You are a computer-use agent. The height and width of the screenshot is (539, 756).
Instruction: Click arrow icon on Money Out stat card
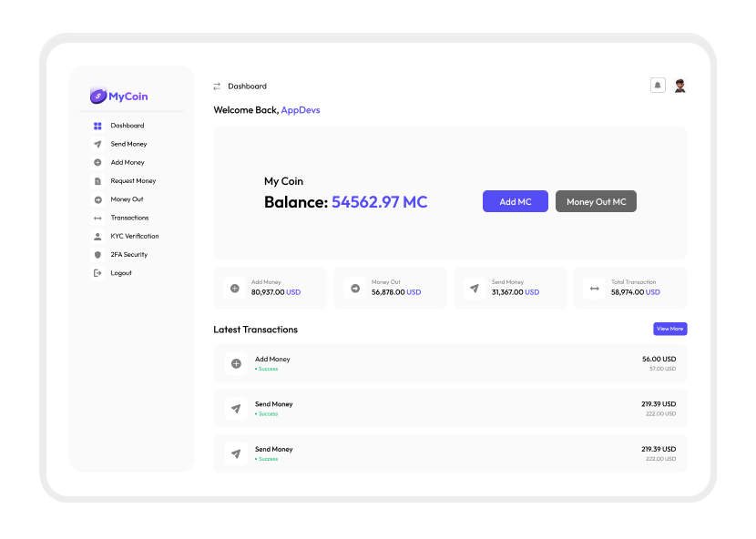(x=355, y=289)
